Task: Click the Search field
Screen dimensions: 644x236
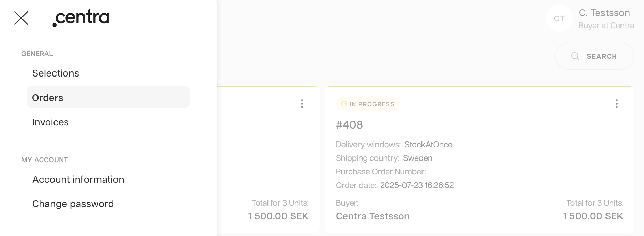Action: (x=595, y=56)
